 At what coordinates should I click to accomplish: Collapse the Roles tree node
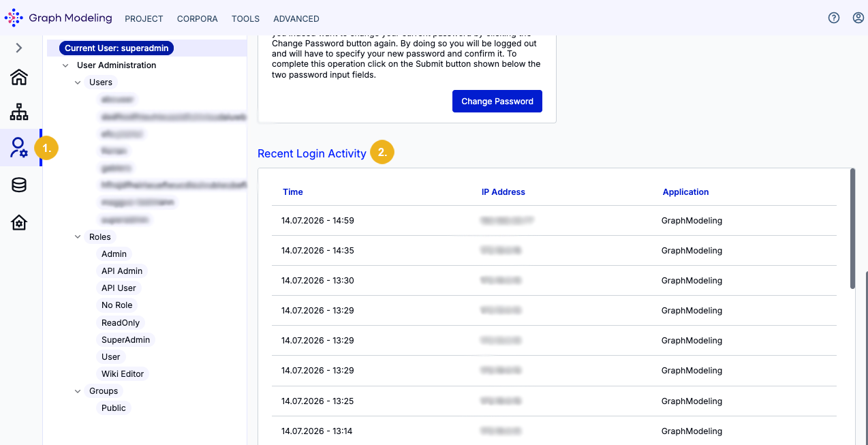(78, 237)
